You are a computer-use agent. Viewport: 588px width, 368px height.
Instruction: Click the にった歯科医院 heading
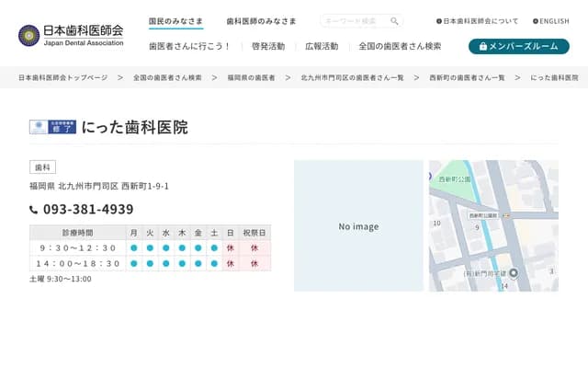coord(135,127)
